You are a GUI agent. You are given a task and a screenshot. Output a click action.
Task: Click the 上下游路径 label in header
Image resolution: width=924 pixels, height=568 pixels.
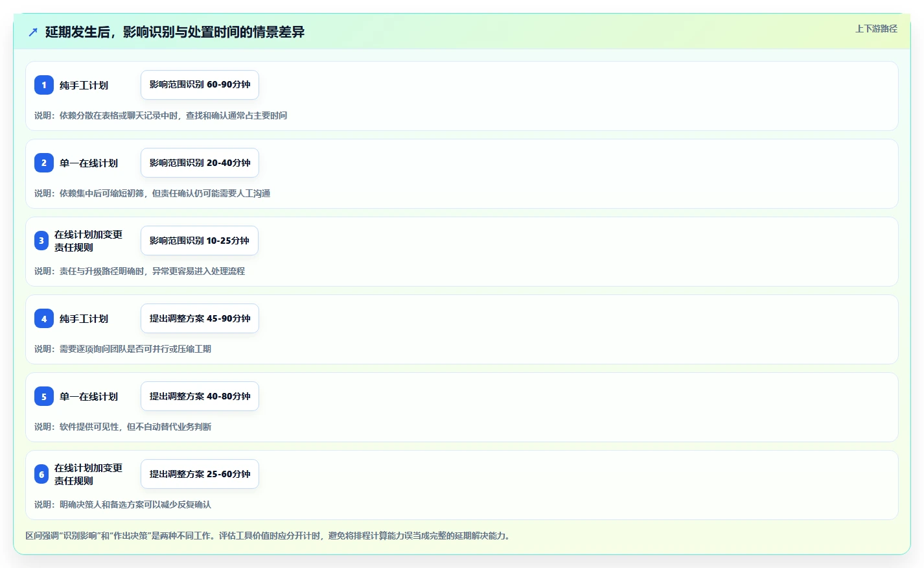tap(876, 29)
